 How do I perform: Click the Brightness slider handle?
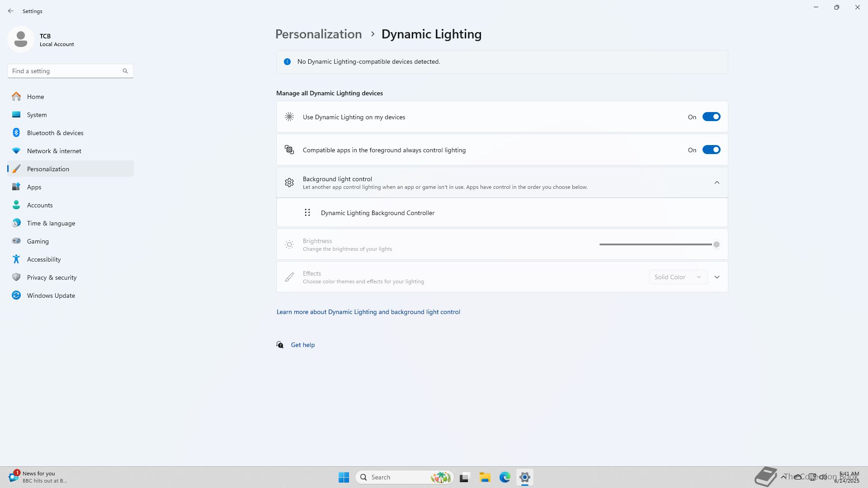click(x=716, y=244)
